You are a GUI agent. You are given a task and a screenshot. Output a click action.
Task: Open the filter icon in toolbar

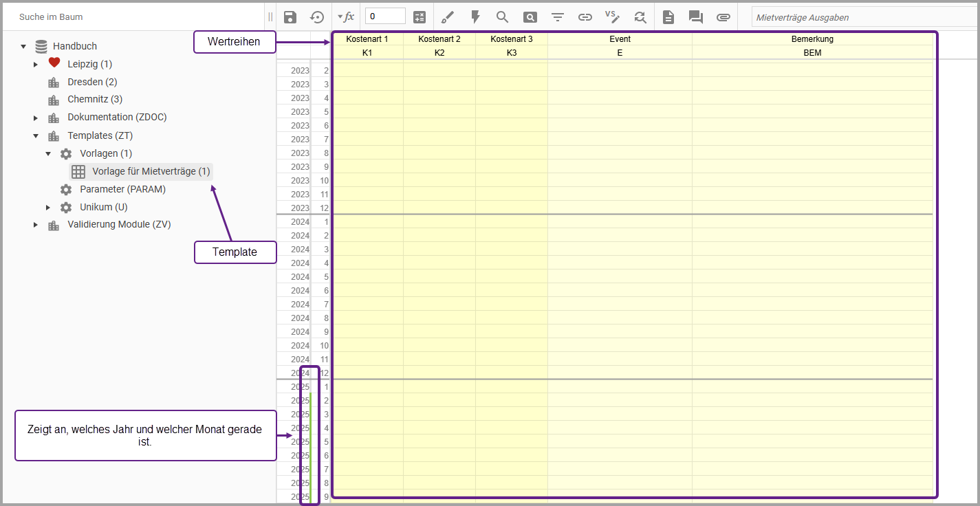click(x=558, y=17)
